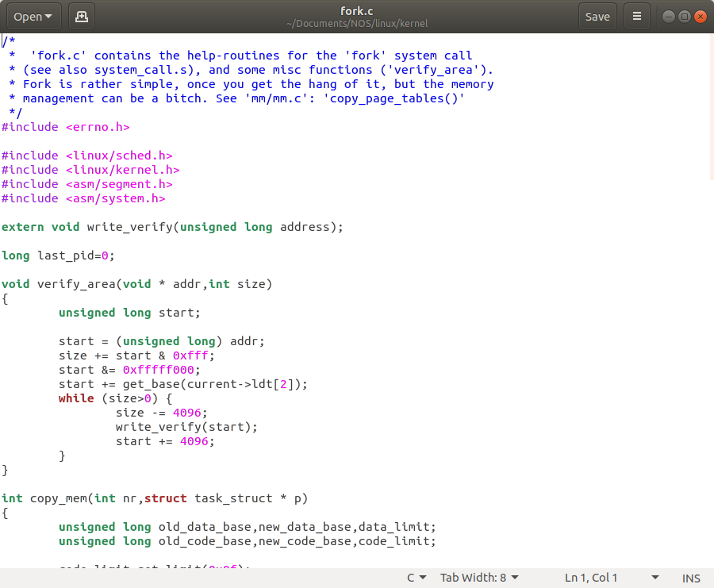Maximize the gedit window

click(x=683, y=15)
